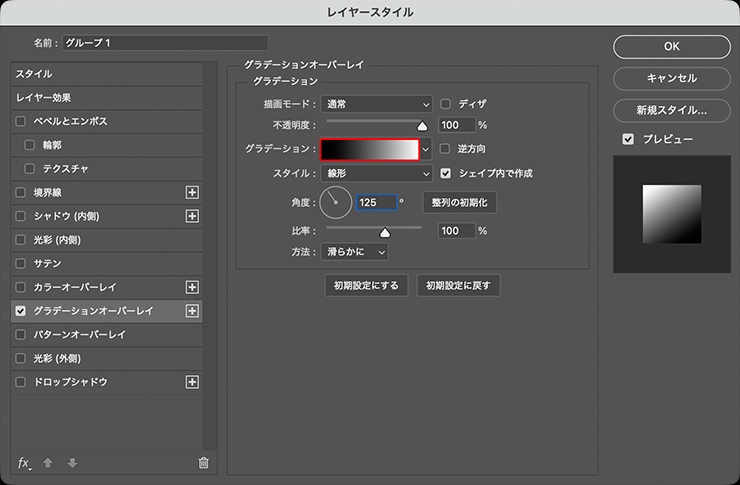Open the スタイル 線形 dropdown
This screenshot has height=485, width=740.
click(377, 173)
